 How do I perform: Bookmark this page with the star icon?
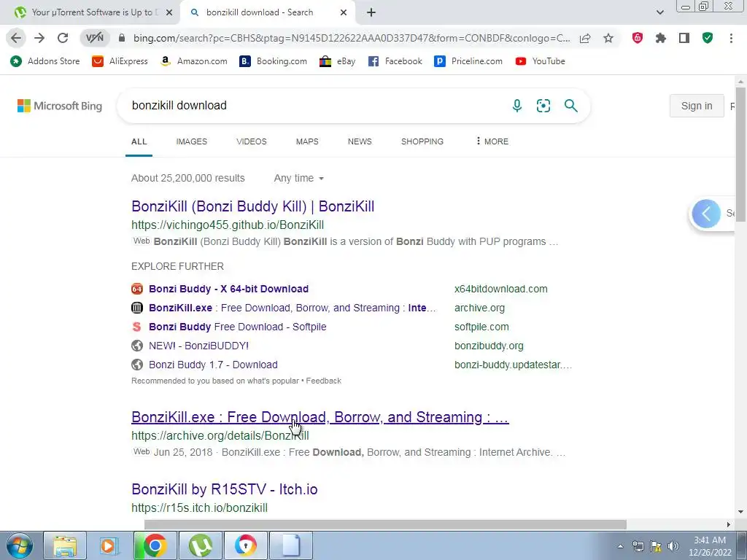click(x=608, y=38)
